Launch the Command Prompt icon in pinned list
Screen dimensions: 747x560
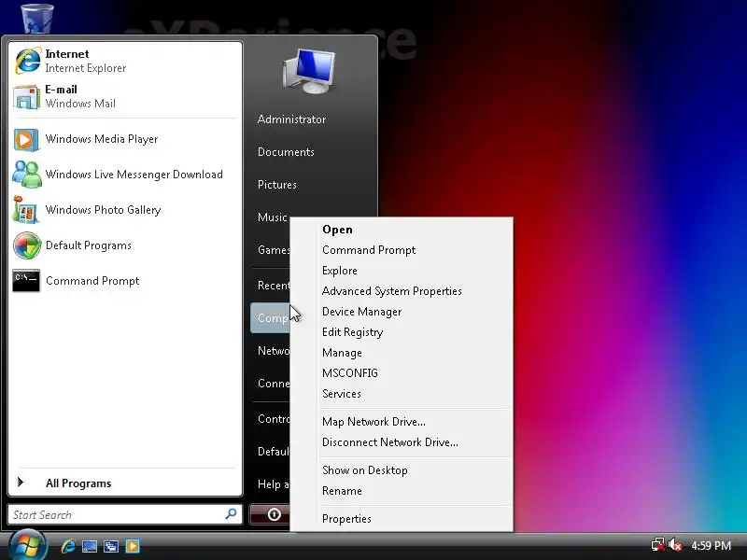click(26, 281)
